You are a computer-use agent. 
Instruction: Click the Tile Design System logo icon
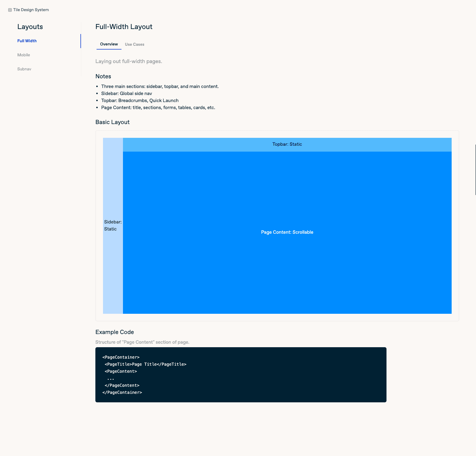pos(10,10)
